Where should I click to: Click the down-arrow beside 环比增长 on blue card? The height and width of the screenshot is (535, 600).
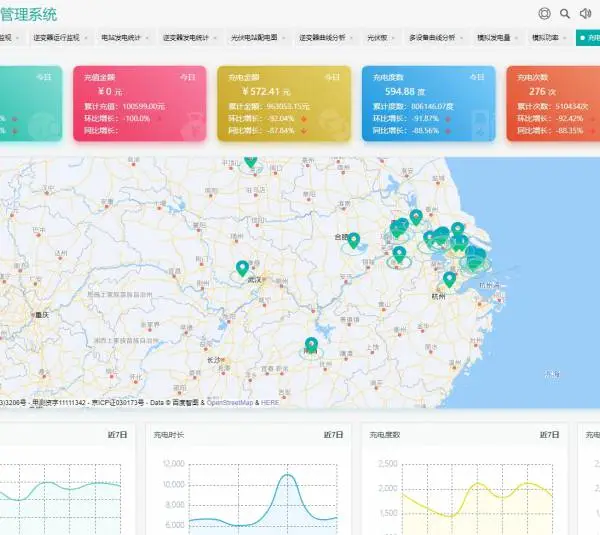(x=448, y=119)
